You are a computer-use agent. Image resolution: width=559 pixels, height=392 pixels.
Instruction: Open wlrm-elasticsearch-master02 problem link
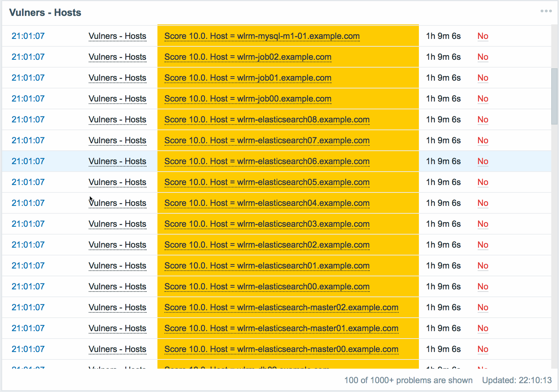(281, 307)
